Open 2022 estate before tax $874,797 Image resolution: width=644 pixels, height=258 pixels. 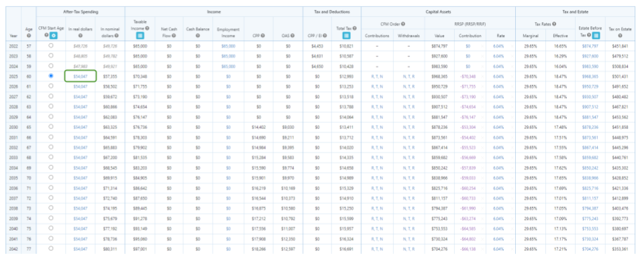click(x=590, y=46)
